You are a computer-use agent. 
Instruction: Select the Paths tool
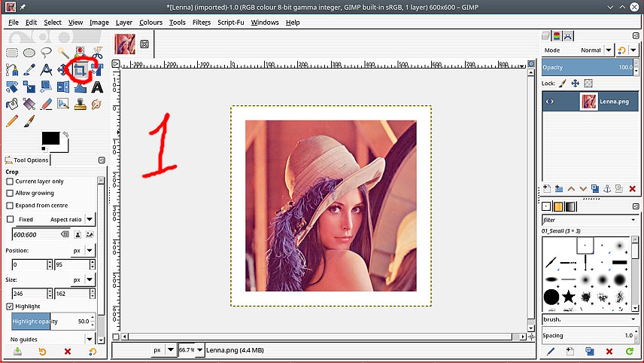point(12,70)
